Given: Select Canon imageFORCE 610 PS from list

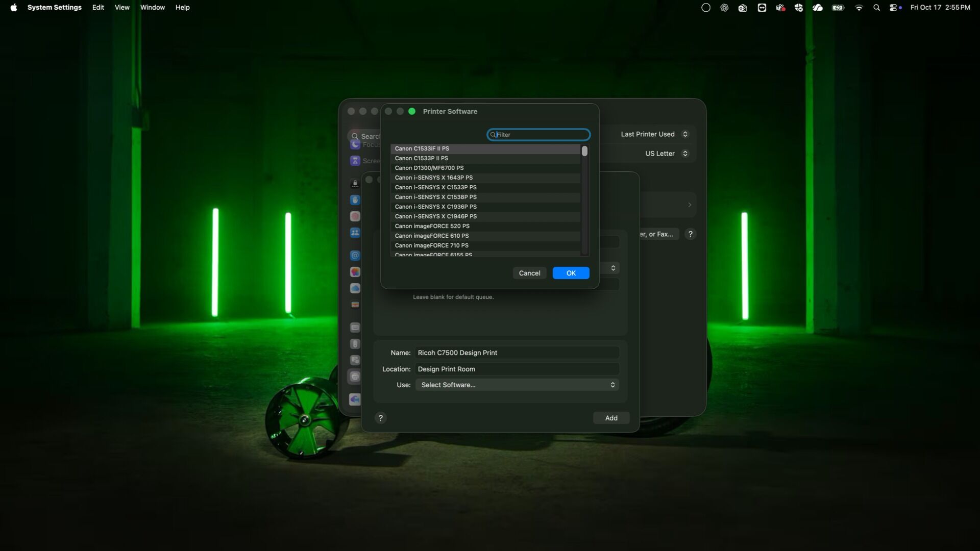Looking at the screenshot, I should [431, 236].
